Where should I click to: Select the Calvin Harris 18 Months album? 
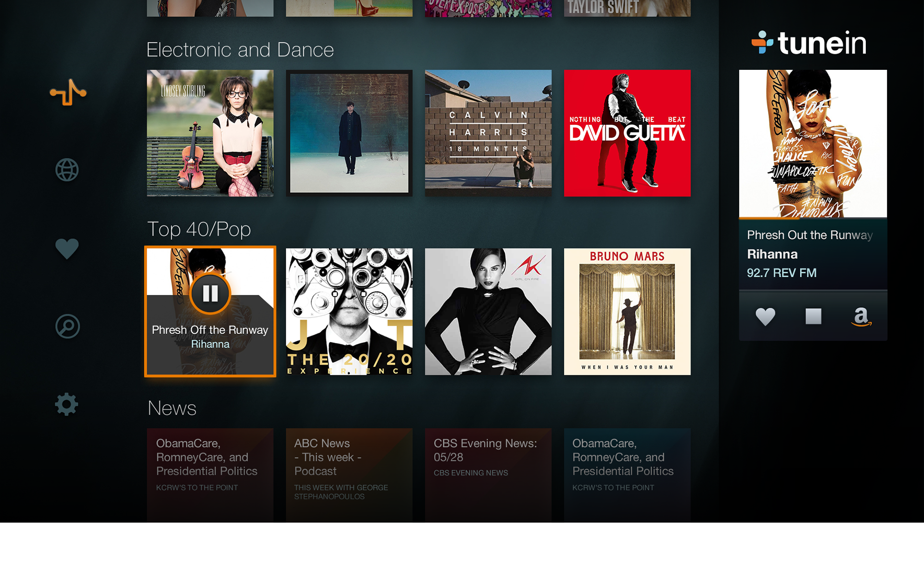click(488, 133)
